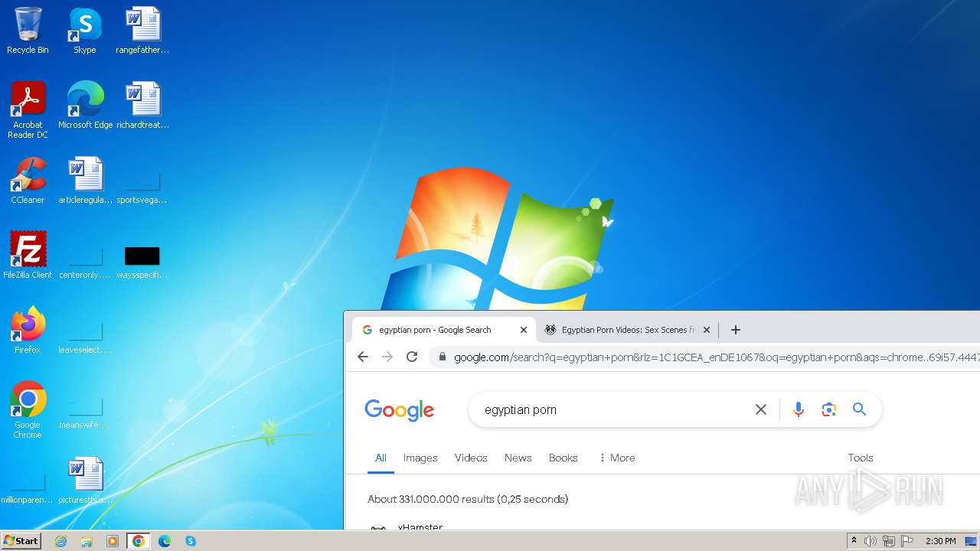Viewport: 980px width, 551px height.
Task: Show hidden system tray icons
Action: point(854,541)
